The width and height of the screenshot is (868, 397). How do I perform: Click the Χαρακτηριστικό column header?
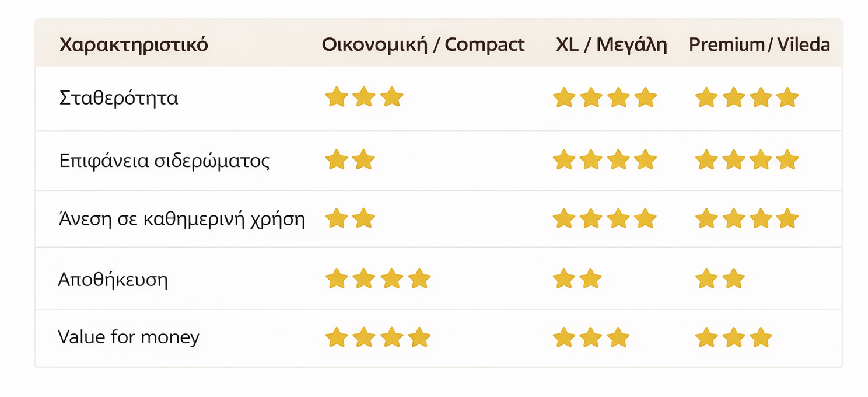coord(134,45)
